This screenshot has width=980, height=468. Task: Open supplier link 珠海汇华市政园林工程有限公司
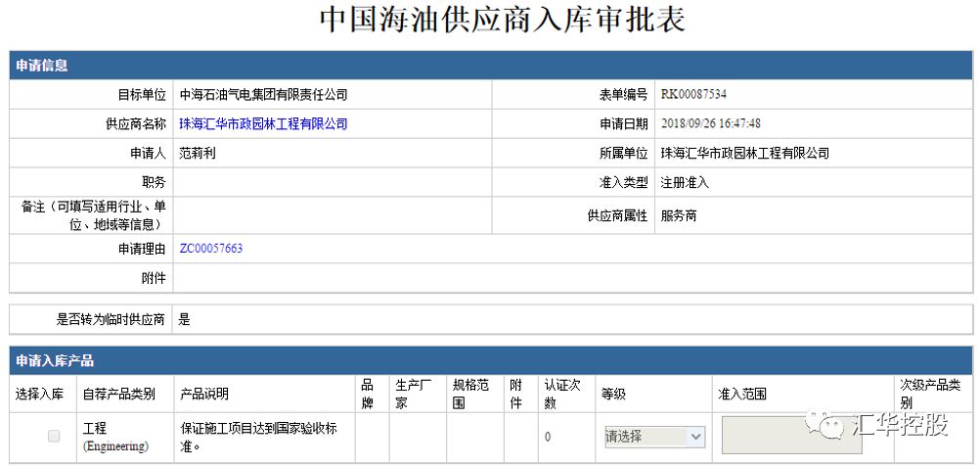coord(263,124)
